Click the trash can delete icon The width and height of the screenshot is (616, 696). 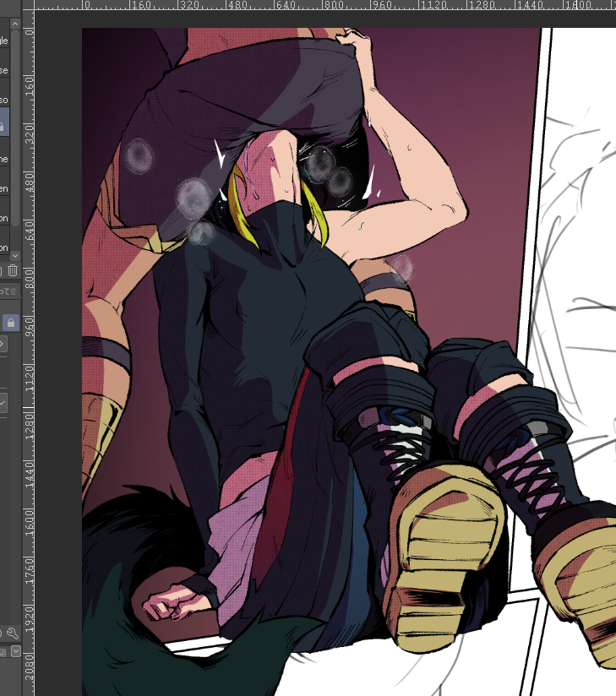(x=12, y=270)
